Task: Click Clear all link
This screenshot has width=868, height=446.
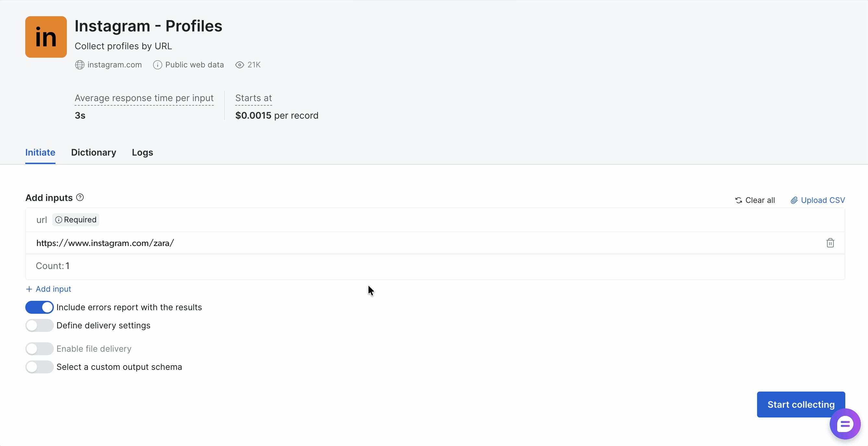Action: pyautogui.click(x=755, y=200)
